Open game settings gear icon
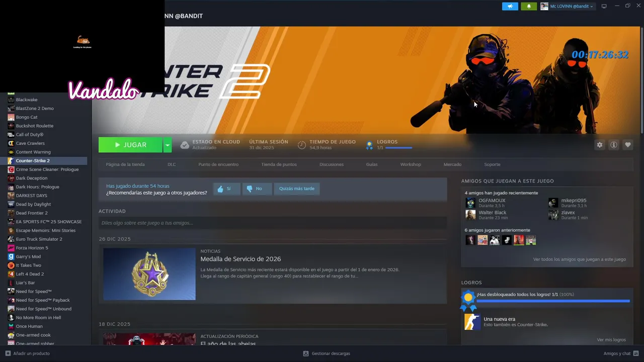Screen dimensions: 644x362 tap(600, 145)
